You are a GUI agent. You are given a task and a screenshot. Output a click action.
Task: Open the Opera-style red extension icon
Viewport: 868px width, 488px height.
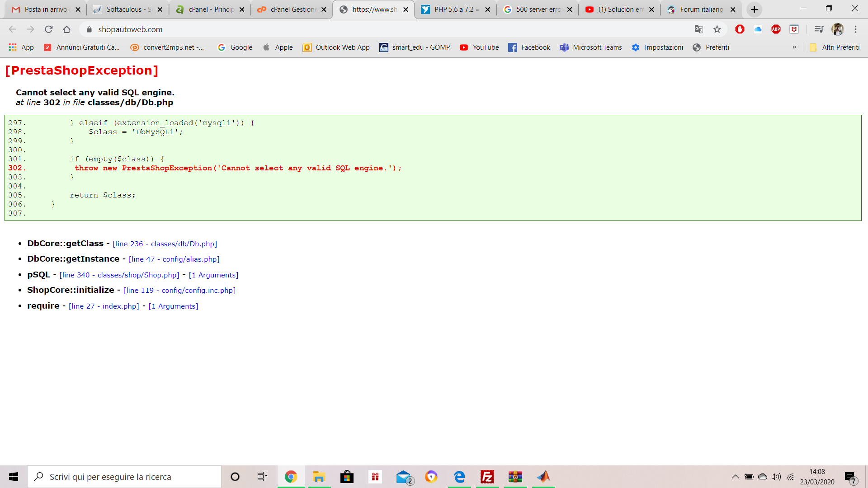[740, 29]
